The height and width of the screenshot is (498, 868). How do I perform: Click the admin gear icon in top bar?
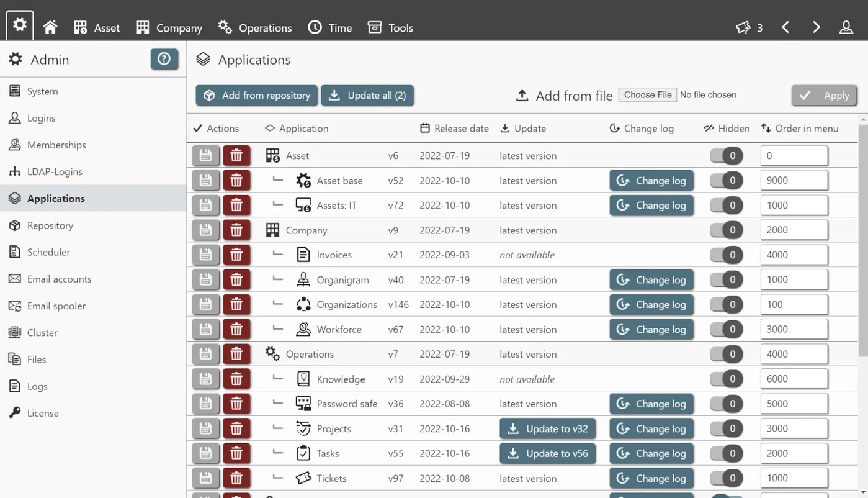(20, 25)
